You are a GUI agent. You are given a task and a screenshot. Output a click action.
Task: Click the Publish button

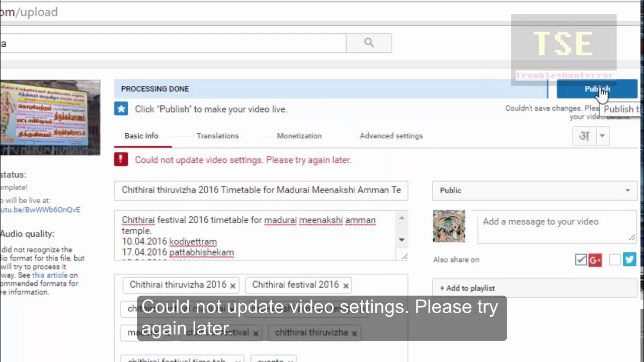[597, 89]
